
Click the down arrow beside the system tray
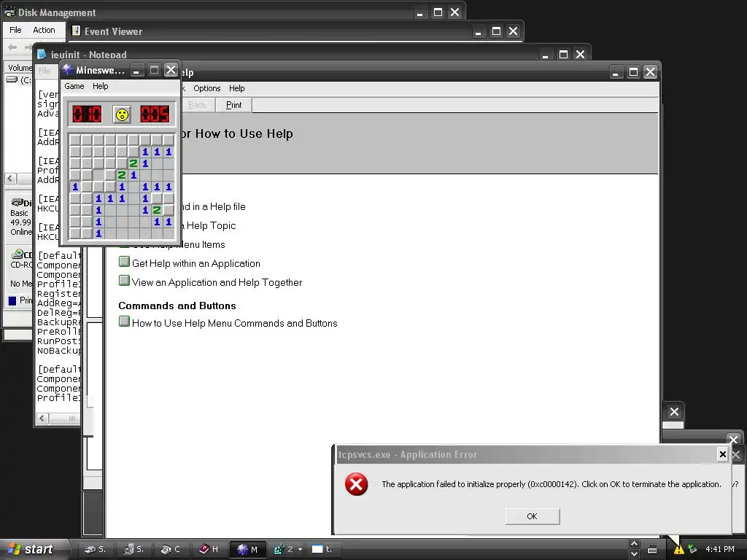634,554
